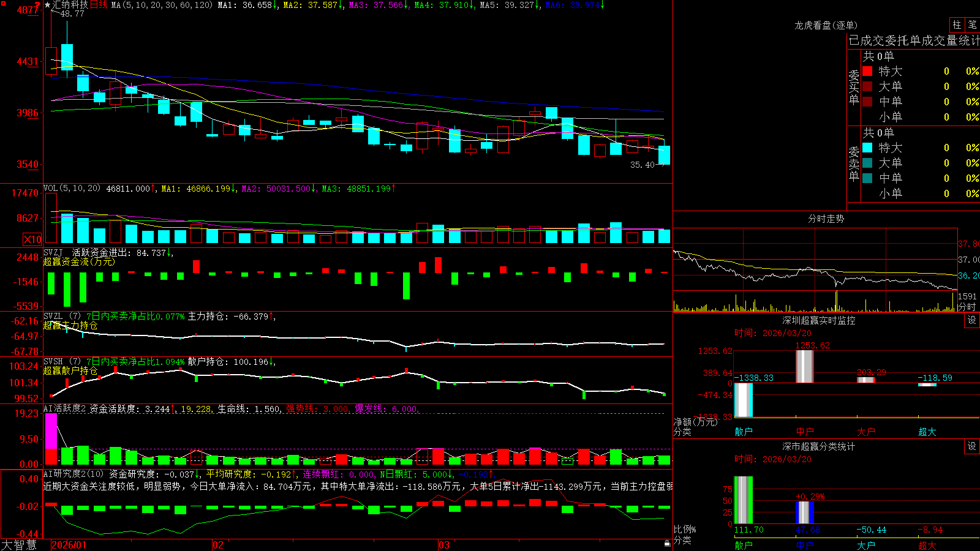This screenshot has width=980, height=551.
Task: Click the X10 volume scale icon
Action: click(x=32, y=239)
